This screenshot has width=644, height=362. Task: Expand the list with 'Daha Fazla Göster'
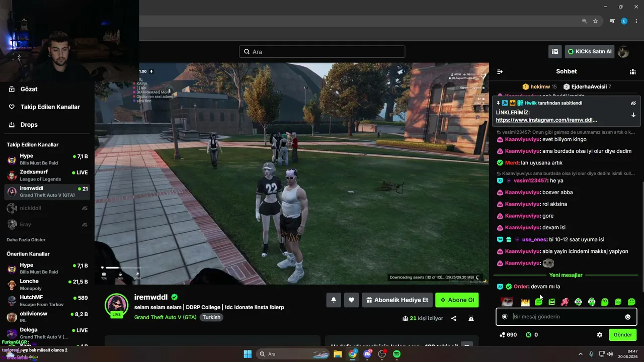point(26,240)
